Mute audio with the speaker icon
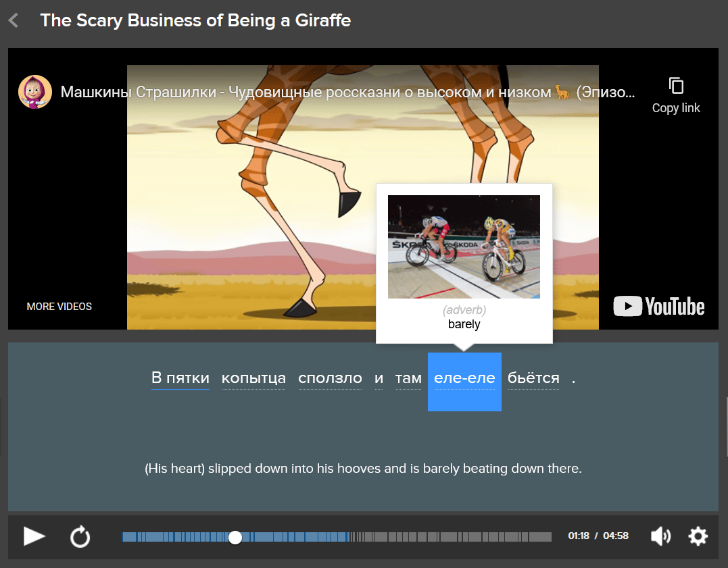Viewport: 728px width, 568px height. coord(660,536)
